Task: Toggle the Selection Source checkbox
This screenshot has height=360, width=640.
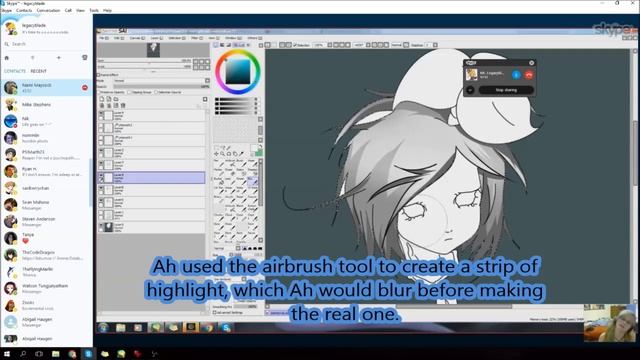Action: pos(156,92)
